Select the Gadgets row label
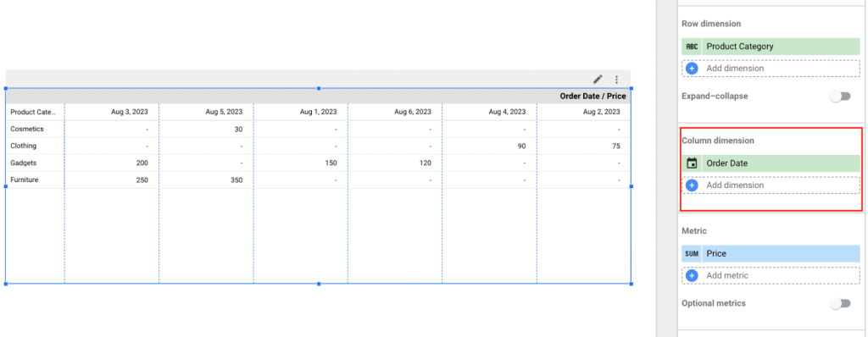The image size is (868, 337). pos(23,163)
